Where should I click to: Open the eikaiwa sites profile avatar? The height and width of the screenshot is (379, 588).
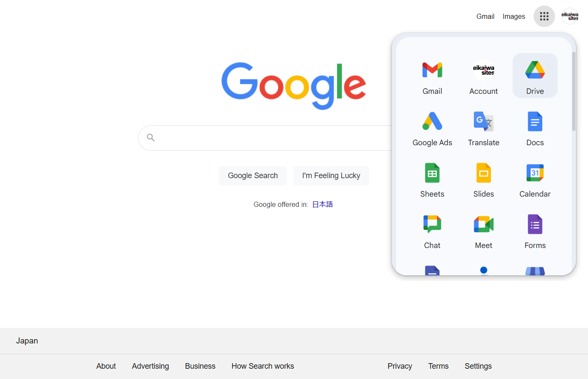[x=570, y=16]
